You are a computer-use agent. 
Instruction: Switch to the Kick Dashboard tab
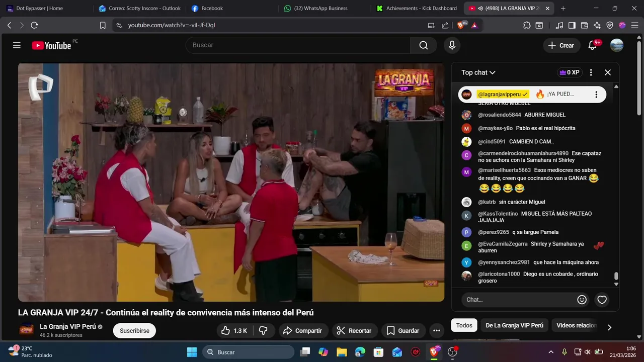click(x=417, y=8)
